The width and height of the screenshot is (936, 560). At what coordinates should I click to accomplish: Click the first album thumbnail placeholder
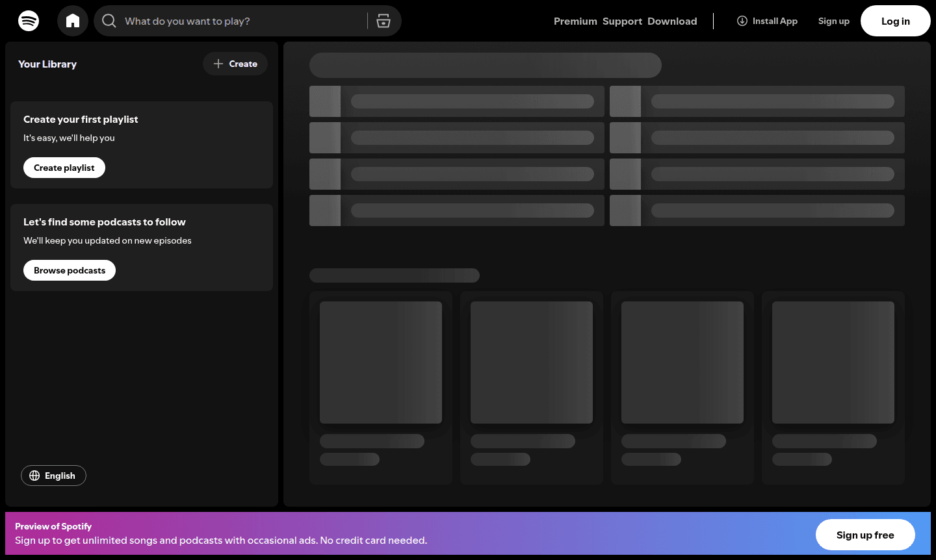(x=380, y=362)
